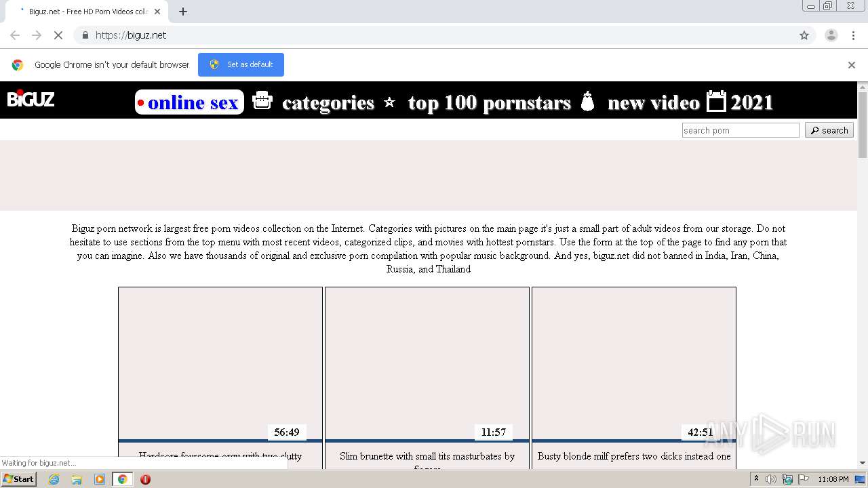Open Windows Explorer folder from taskbar
This screenshot has width=868, height=488.
pos(77,479)
